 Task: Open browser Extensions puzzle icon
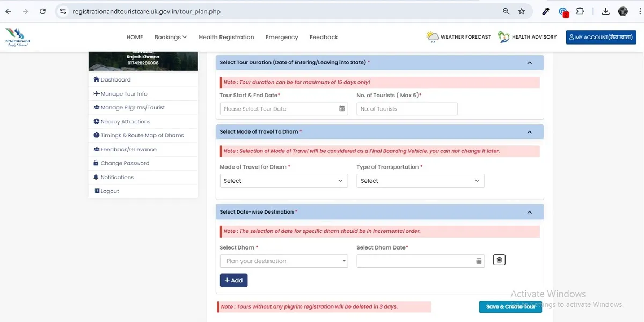coord(581,10)
